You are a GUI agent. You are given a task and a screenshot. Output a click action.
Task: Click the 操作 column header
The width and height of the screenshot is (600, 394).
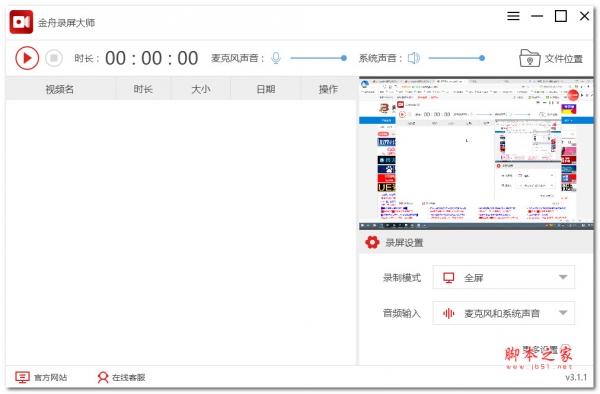pos(328,89)
